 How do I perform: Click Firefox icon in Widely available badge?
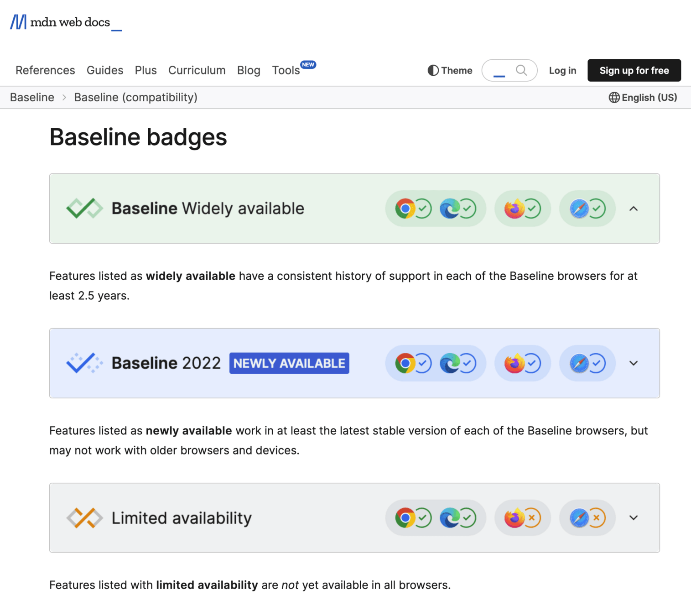[514, 209]
